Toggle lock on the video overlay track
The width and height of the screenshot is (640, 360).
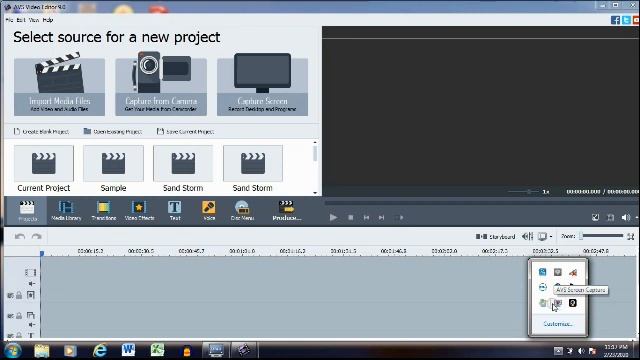19,295
